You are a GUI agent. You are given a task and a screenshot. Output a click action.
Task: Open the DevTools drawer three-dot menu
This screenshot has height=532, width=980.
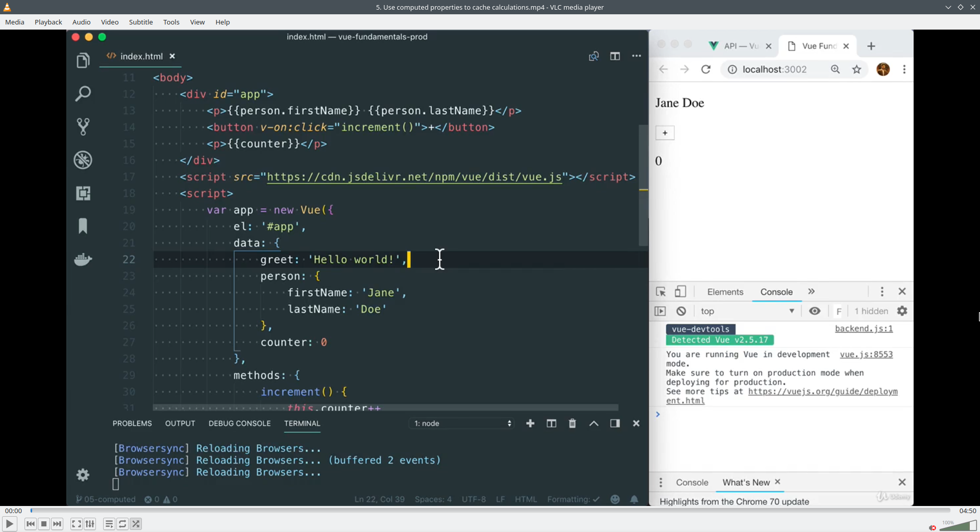click(661, 483)
